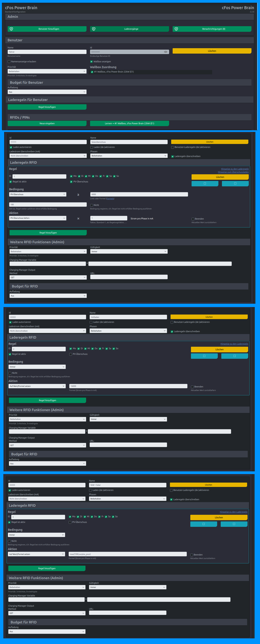Delete the Solarüberschuss RFID with Löschen beside Name

click(210, 142)
